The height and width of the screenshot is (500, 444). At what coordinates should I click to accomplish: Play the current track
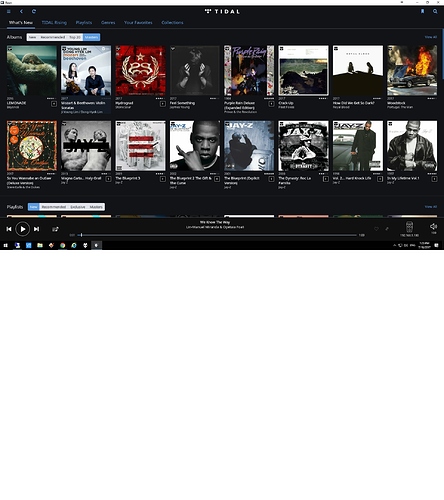click(22, 229)
